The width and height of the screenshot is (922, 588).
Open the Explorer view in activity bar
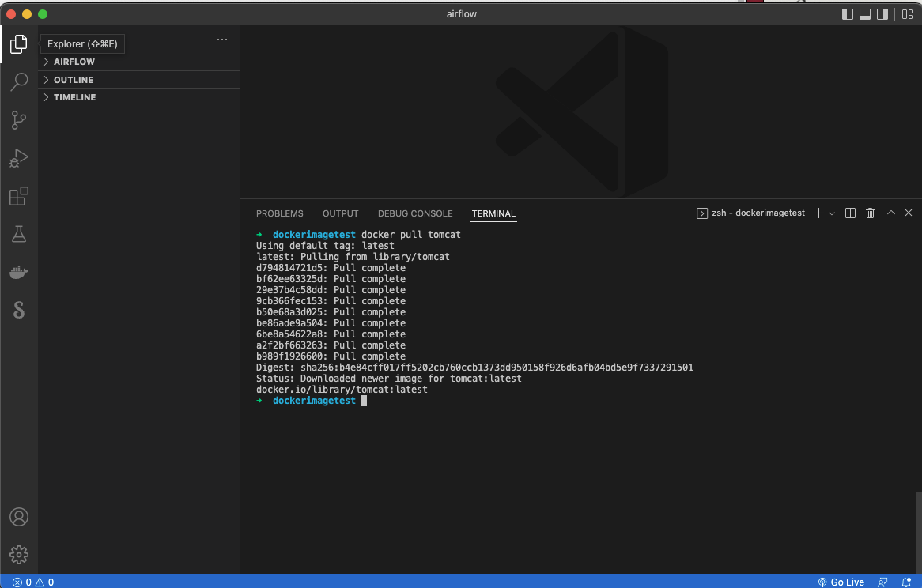pos(19,44)
